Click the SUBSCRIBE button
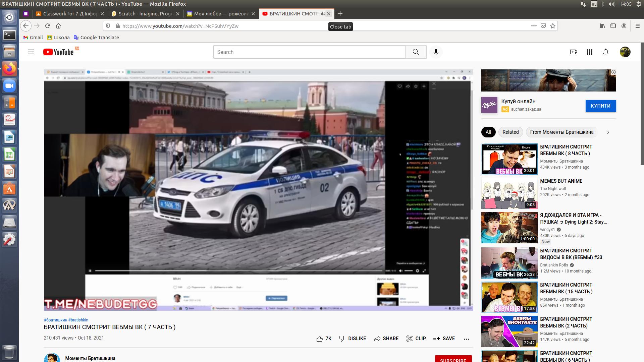The height and width of the screenshot is (362, 644). tap(453, 359)
